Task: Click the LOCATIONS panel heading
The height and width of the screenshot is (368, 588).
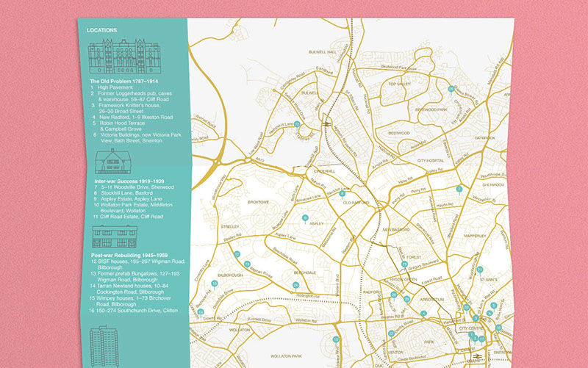Action: click(101, 30)
